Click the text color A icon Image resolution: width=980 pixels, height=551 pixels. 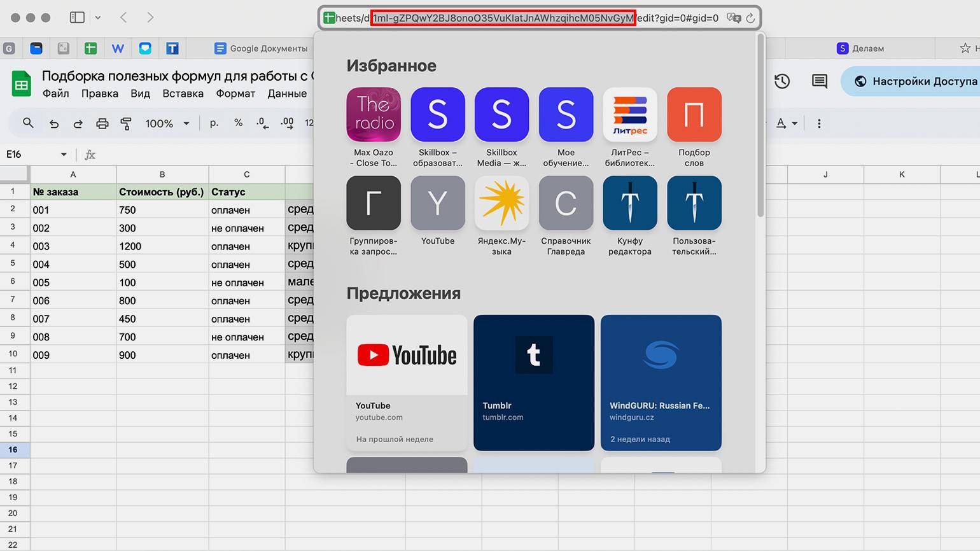781,123
